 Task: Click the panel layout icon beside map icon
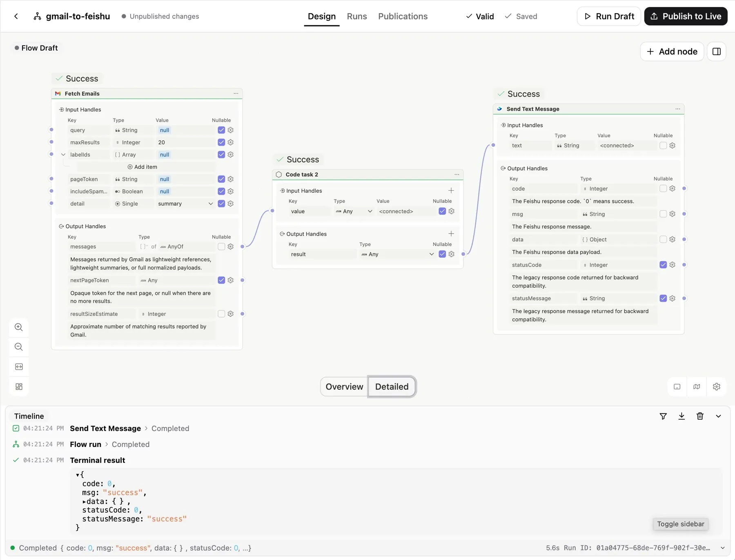(x=677, y=387)
